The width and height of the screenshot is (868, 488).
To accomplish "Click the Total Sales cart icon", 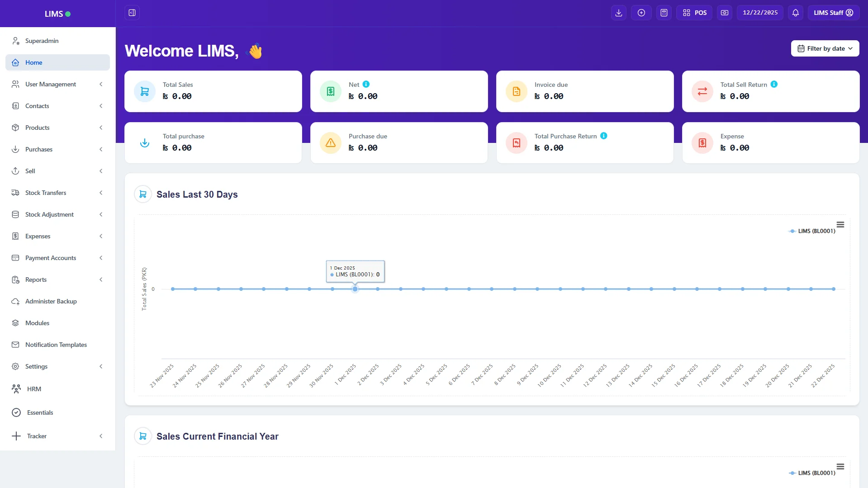I will [145, 91].
